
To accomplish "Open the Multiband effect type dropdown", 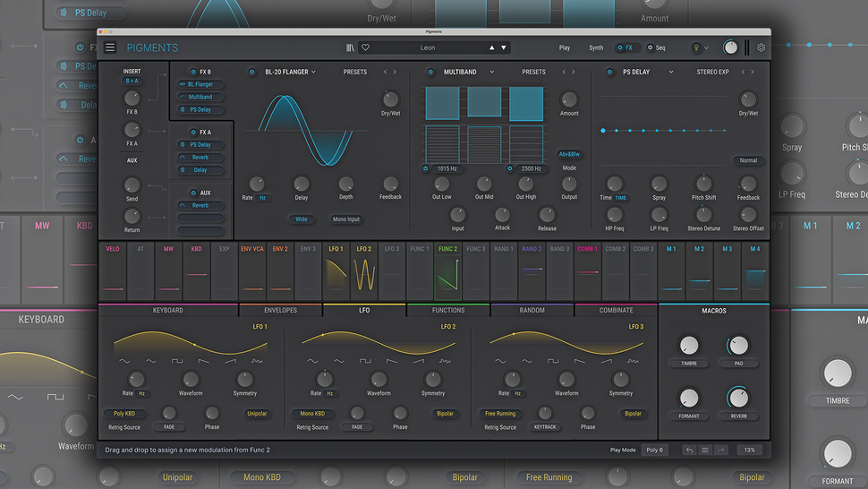I will 468,72.
